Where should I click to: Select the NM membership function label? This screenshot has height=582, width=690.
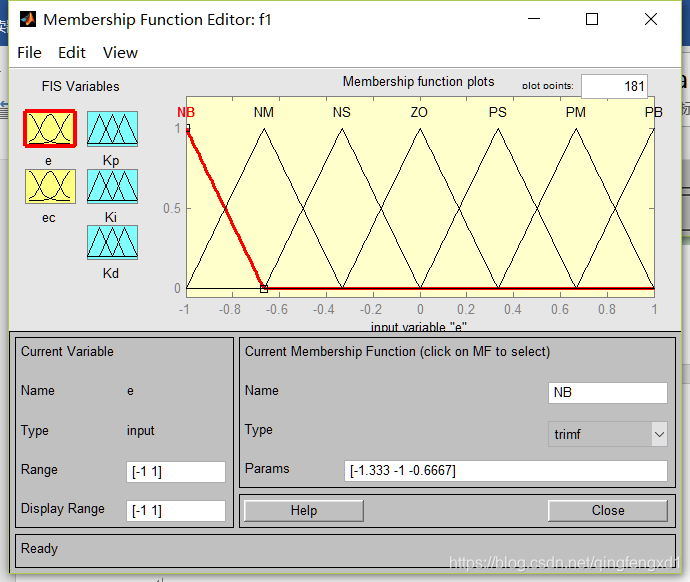click(x=264, y=113)
